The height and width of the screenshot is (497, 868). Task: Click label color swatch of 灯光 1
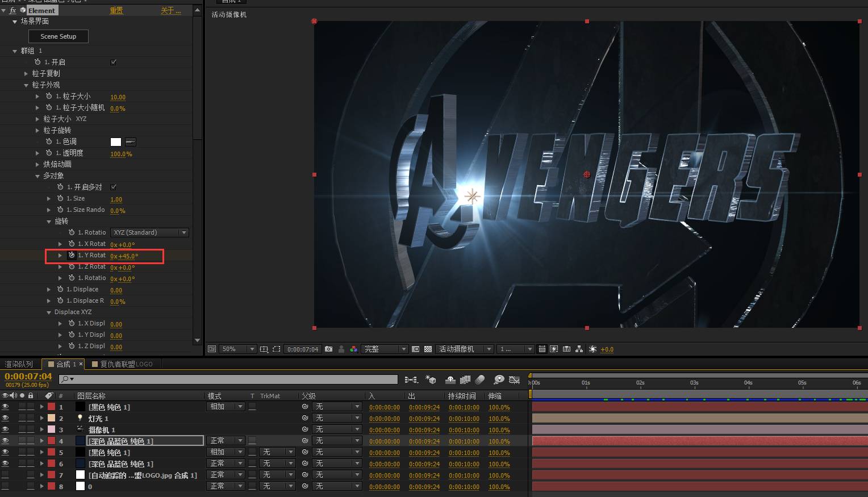(x=51, y=418)
